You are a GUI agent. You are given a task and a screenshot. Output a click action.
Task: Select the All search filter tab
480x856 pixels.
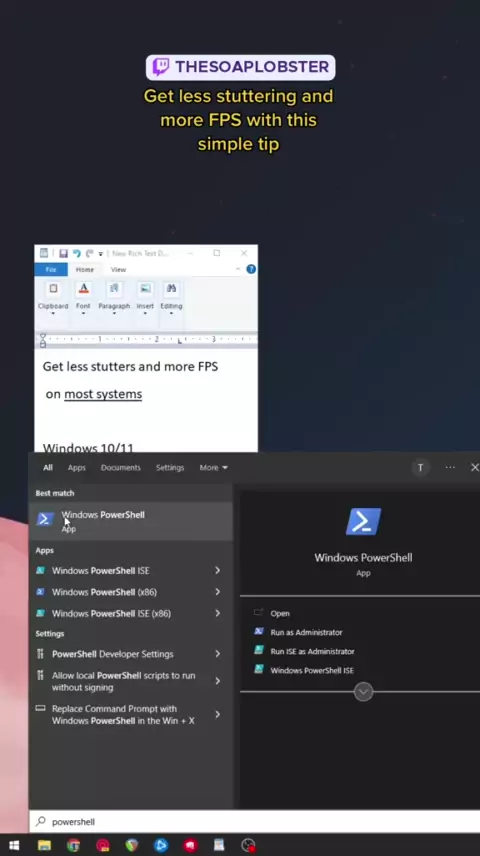[48, 467]
